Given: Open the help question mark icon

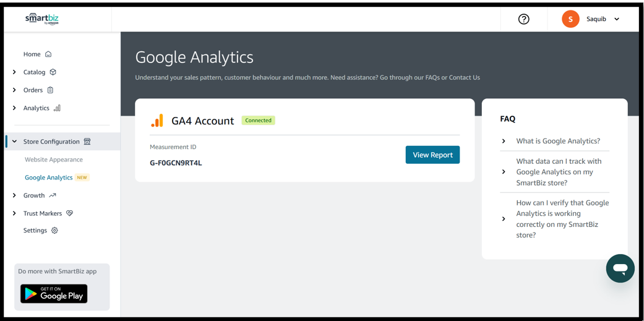Looking at the screenshot, I should tap(524, 19).
